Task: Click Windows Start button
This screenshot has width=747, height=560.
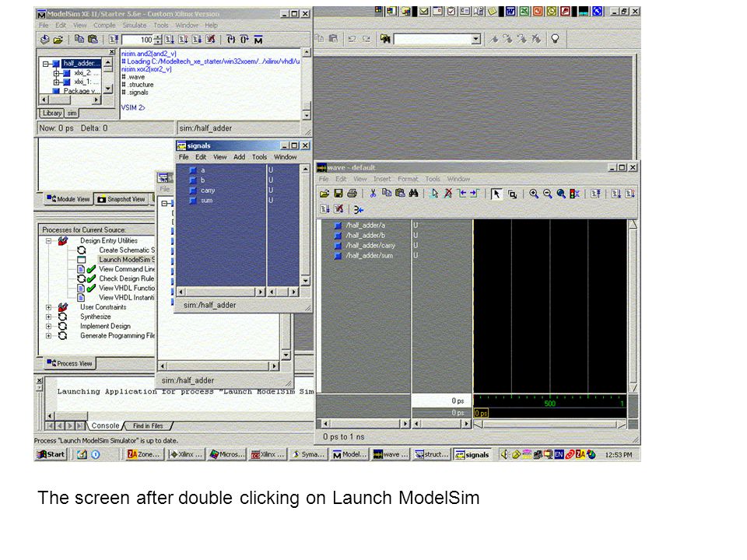Action: (x=51, y=454)
